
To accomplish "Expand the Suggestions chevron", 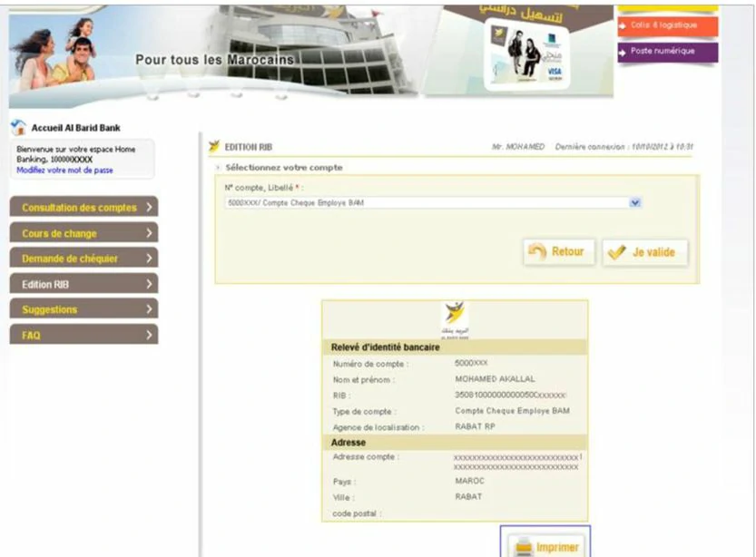I will (149, 309).
